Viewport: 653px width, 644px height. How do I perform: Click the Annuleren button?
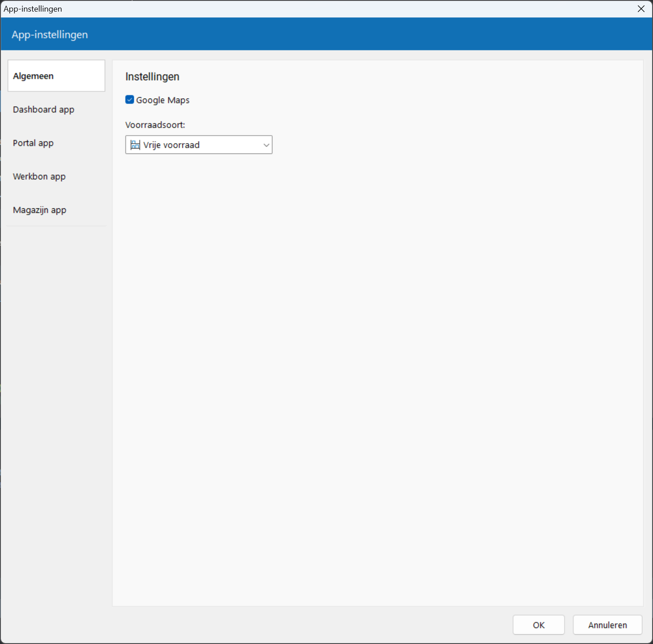pos(608,625)
